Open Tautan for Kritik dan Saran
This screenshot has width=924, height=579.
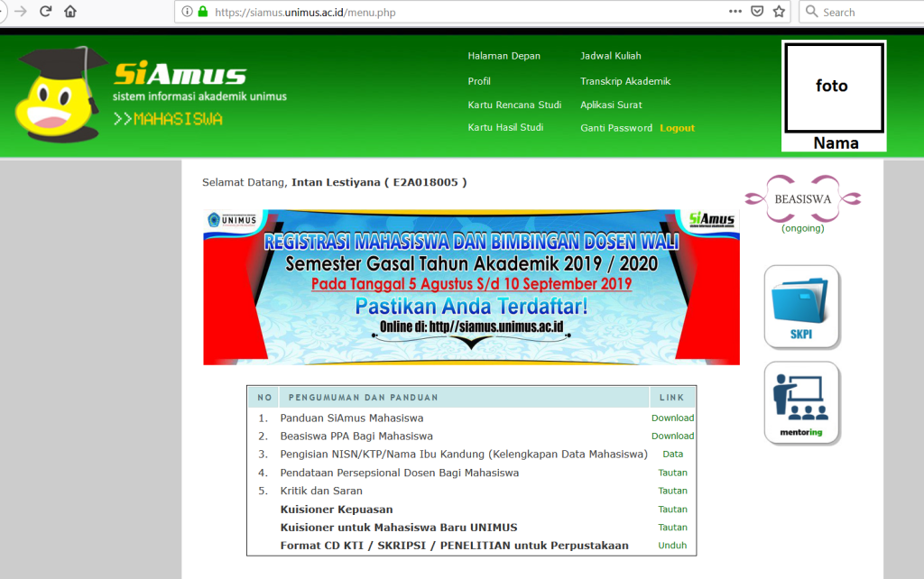pos(672,492)
